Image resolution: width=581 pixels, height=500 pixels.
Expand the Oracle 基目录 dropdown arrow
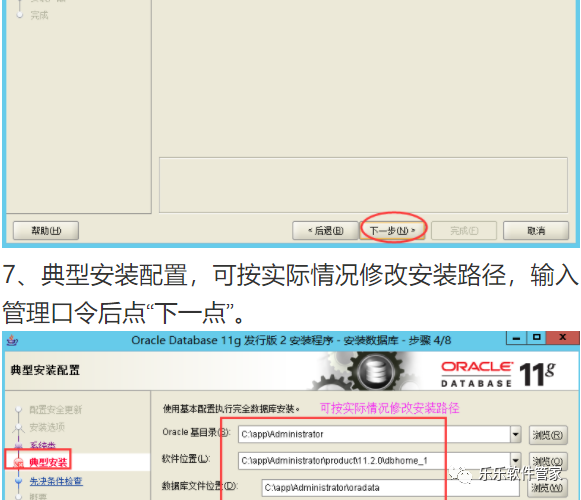click(x=516, y=434)
